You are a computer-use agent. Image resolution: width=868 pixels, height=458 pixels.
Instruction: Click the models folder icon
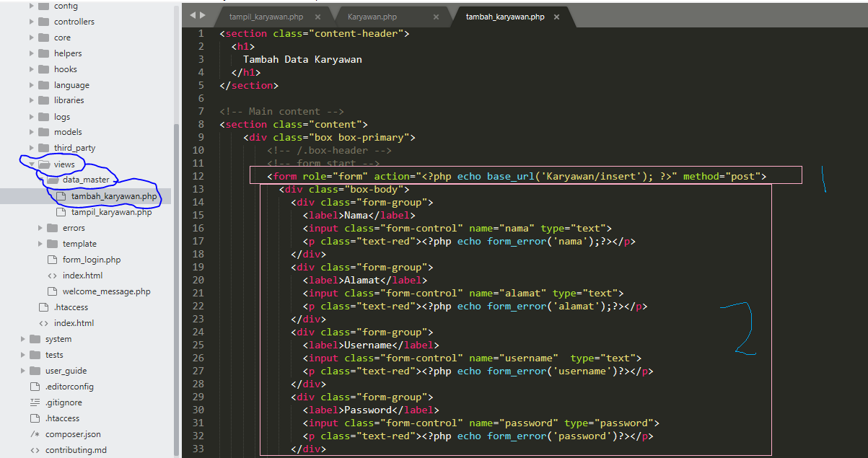click(44, 132)
